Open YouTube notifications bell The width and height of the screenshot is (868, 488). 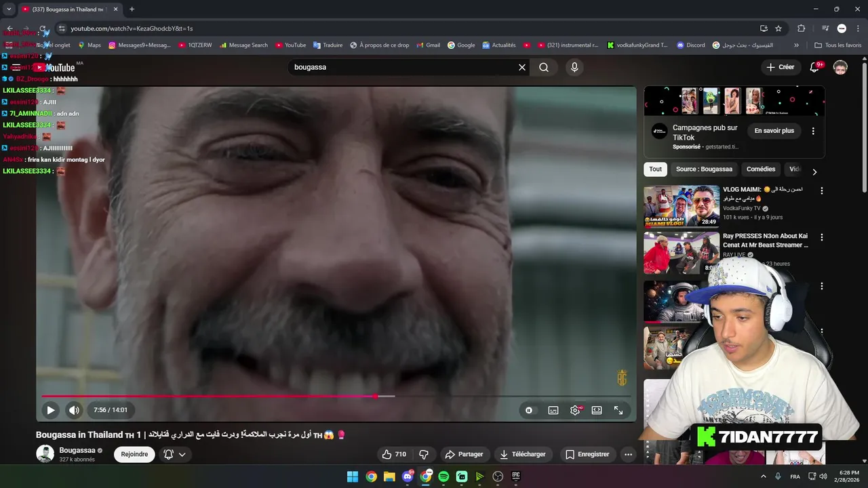coord(816,67)
